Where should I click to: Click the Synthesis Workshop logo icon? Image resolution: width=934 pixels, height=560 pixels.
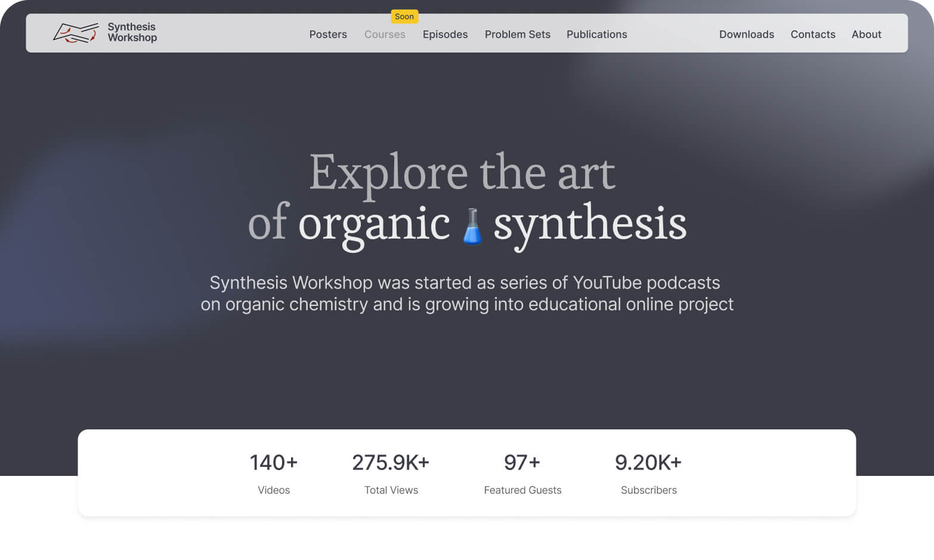75,33
